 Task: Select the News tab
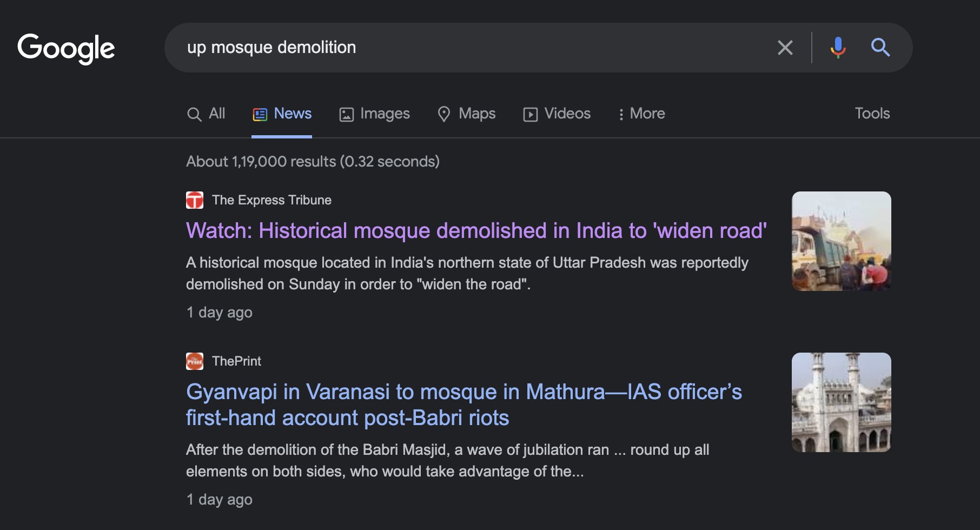click(x=282, y=114)
